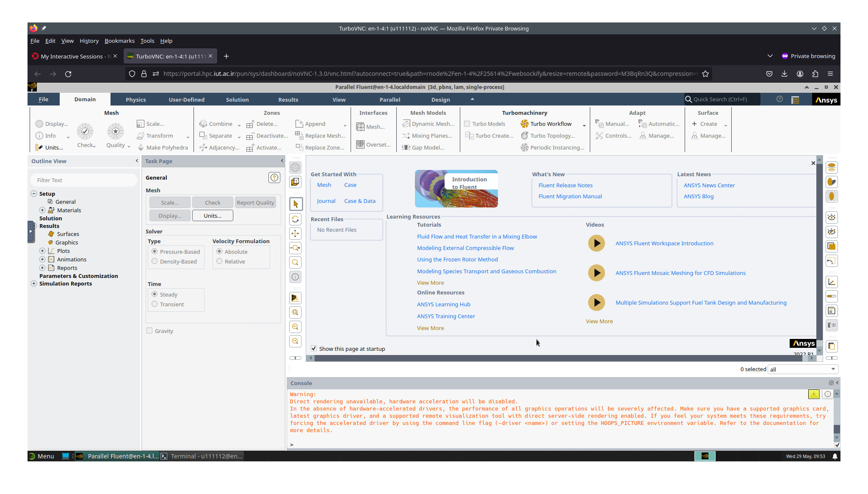This screenshot has height=494, width=868.
Task: Click the titles/annotation page icon
Action: click(832, 311)
